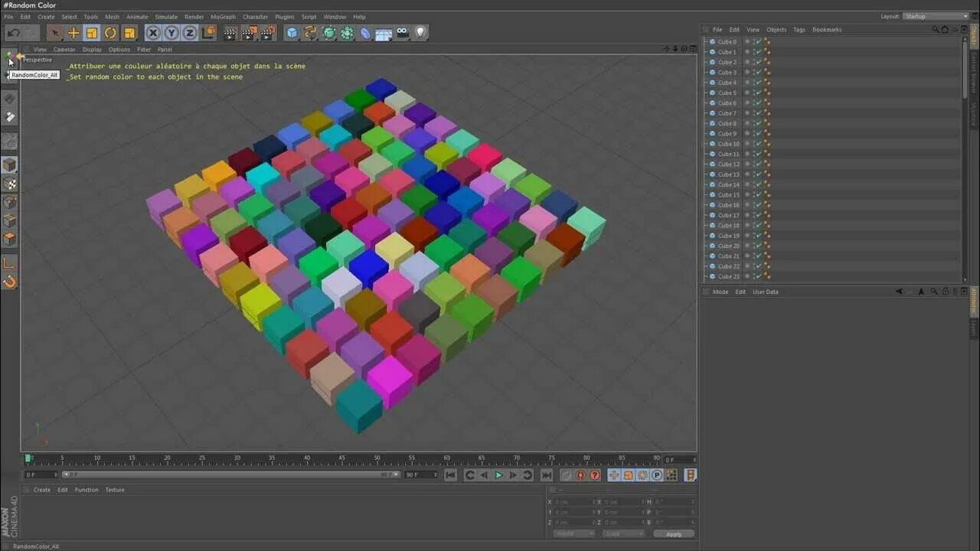Viewport: 980px width, 551px height.
Task: Open the Character menu
Action: 255,17
